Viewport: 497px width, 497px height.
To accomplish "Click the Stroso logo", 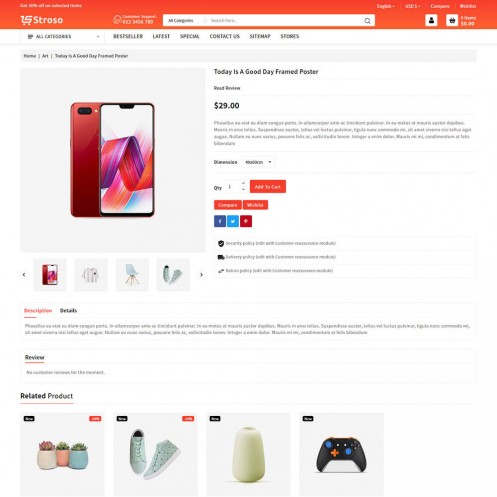I will tap(42, 20).
